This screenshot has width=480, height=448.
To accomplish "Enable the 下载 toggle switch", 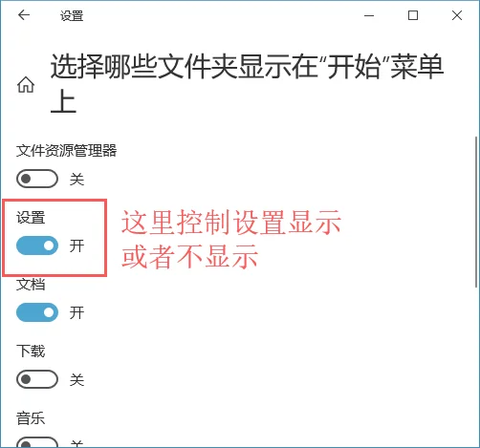I will (37, 379).
